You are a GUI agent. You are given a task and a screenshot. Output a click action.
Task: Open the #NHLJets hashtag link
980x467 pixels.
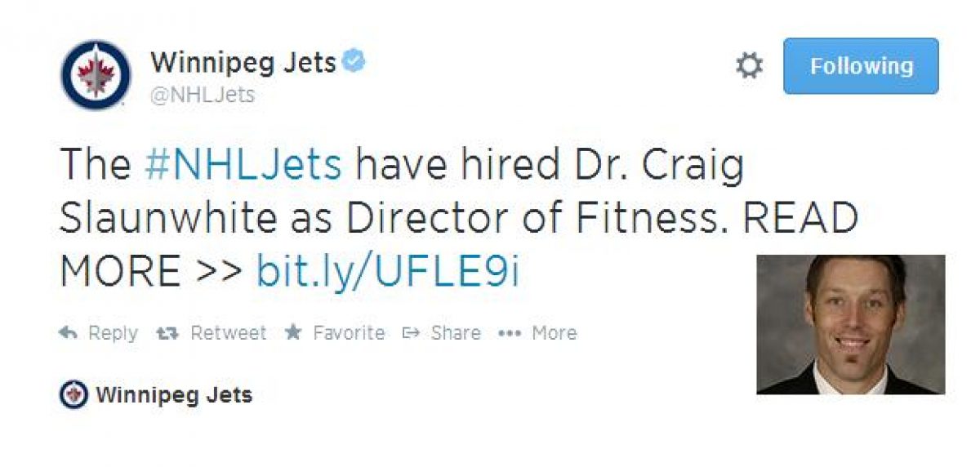243,165
